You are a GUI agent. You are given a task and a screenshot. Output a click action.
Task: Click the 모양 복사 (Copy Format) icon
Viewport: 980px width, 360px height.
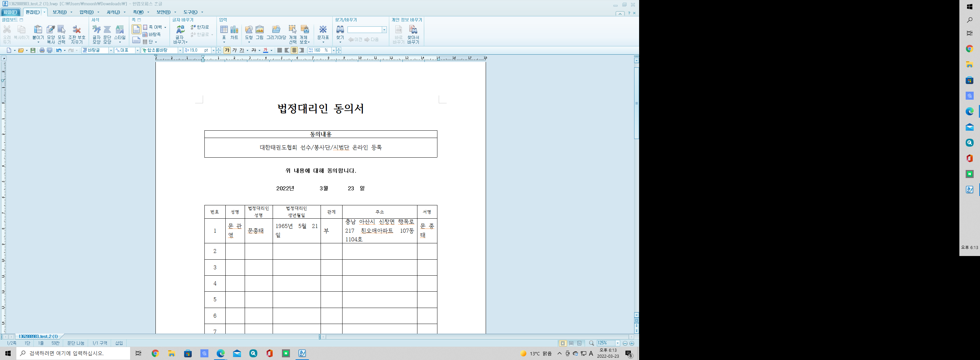click(51, 30)
